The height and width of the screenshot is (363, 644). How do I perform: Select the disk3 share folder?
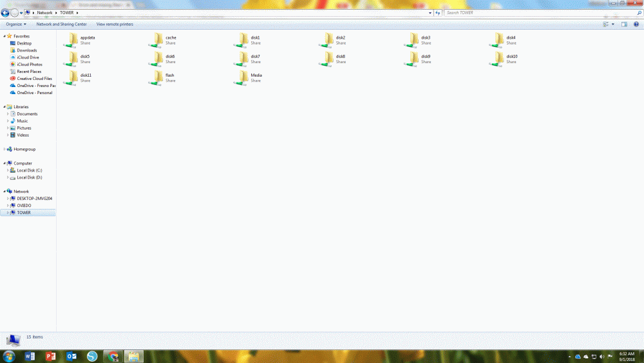(418, 40)
